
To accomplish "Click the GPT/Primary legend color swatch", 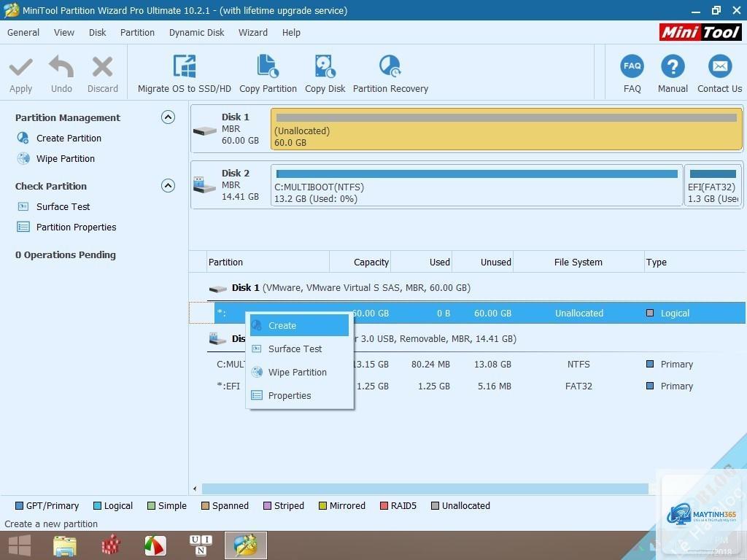I will pos(19,506).
